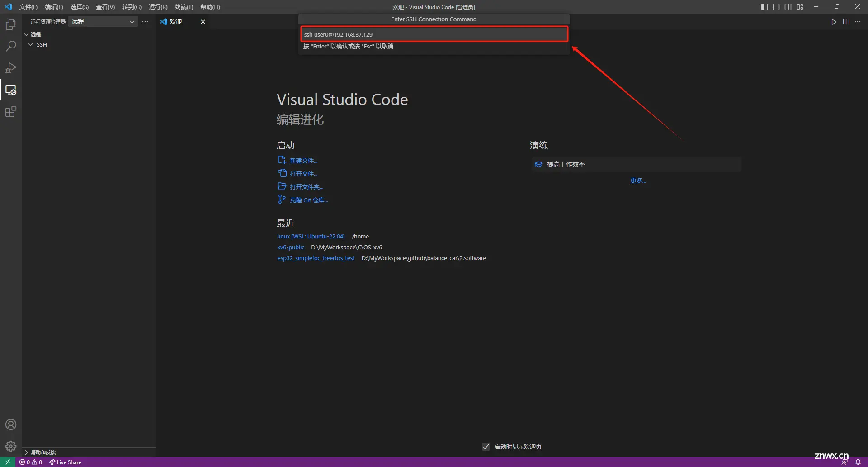Click the 克隆 Git branch icon

click(282, 200)
